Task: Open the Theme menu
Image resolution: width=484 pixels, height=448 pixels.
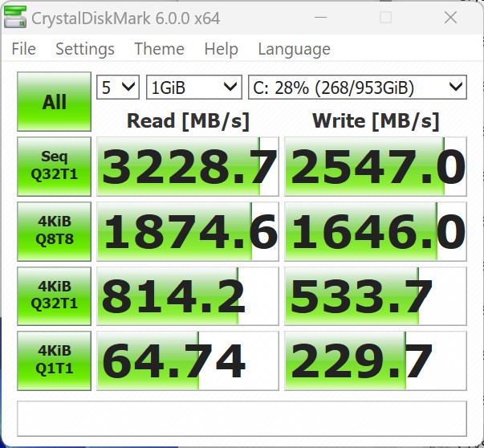Action: point(159,49)
